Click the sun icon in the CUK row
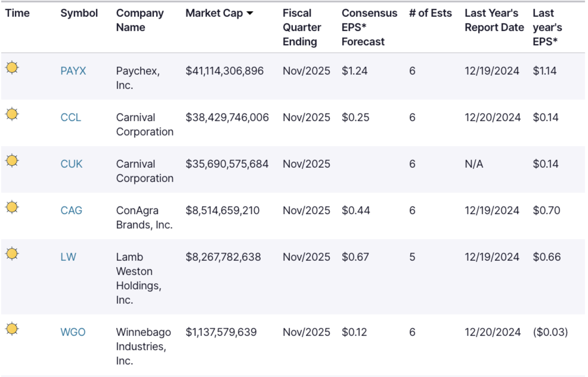The image size is (588, 377). [12, 161]
